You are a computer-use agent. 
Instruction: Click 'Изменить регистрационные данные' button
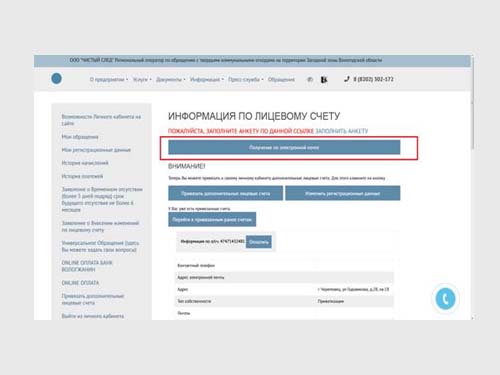coord(343,193)
